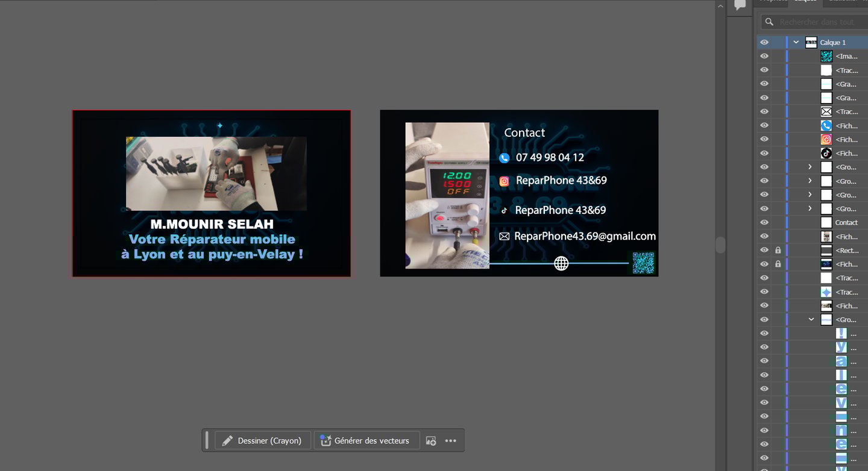
Task: Click the Instagram icon on the business card
Action: click(505, 181)
